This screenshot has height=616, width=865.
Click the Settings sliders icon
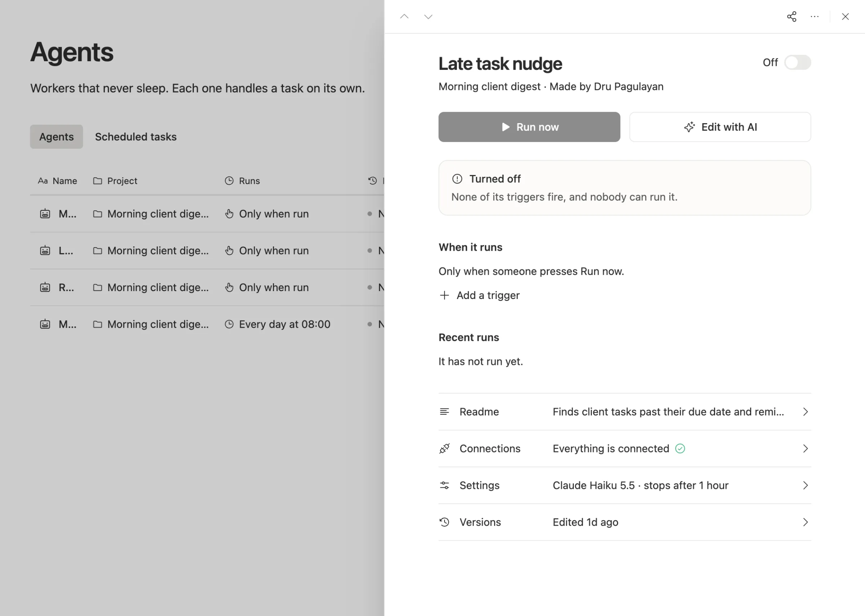444,485
